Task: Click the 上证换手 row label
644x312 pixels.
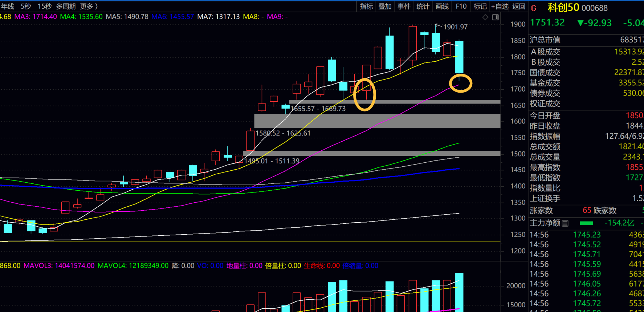Action: coord(545,199)
